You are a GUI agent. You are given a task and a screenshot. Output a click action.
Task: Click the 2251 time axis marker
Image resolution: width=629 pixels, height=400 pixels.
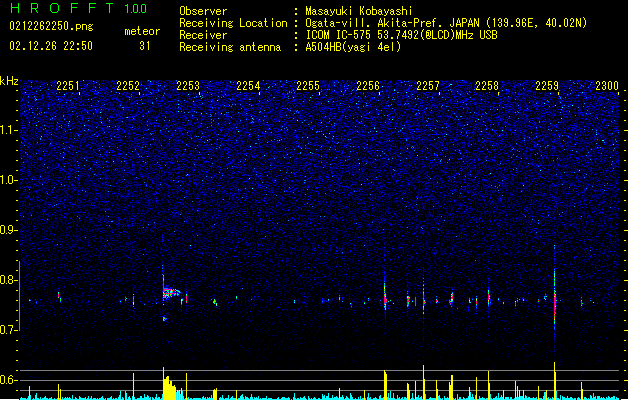[68, 86]
